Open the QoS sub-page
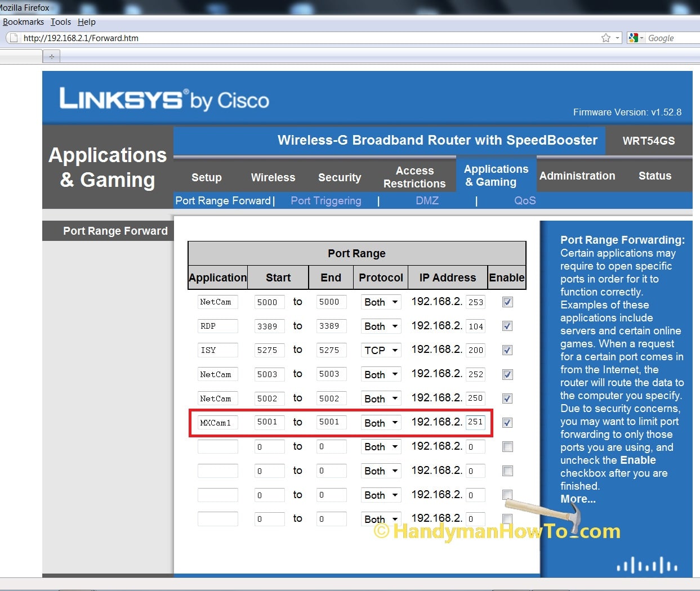The height and width of the screenshot is (591, 700). tap(525, 201)
